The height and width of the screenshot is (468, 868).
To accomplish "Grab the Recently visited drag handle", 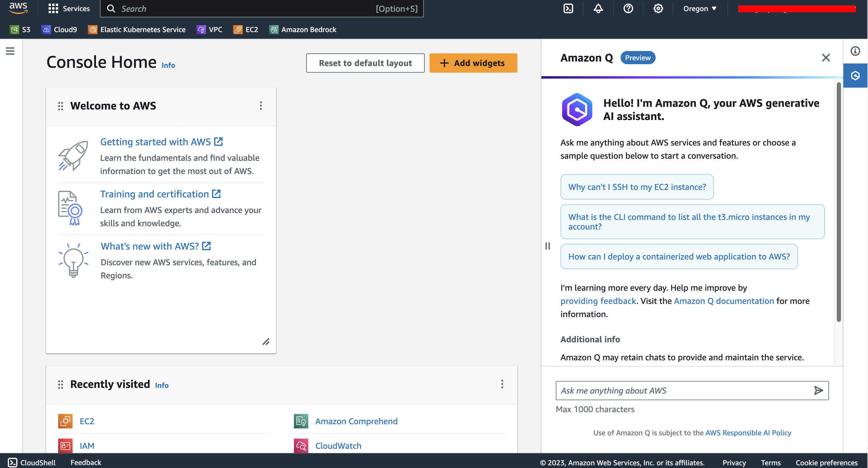I will tap(60, 384).
